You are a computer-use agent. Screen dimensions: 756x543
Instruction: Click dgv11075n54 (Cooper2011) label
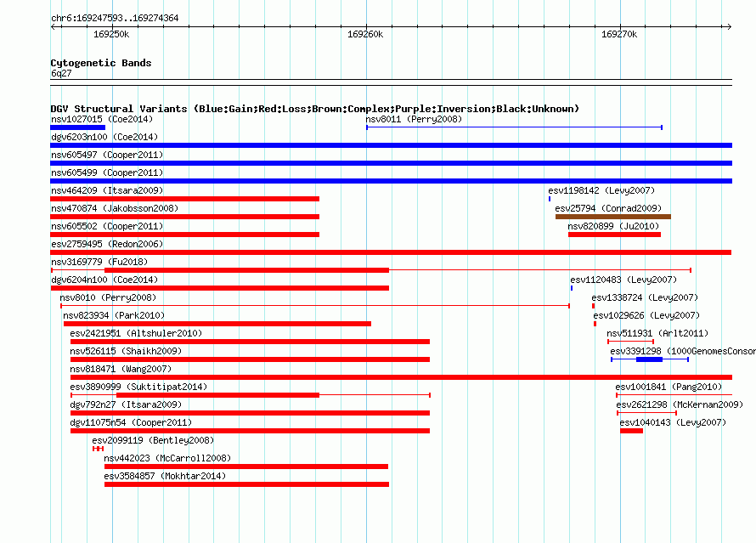click(131, 422)
